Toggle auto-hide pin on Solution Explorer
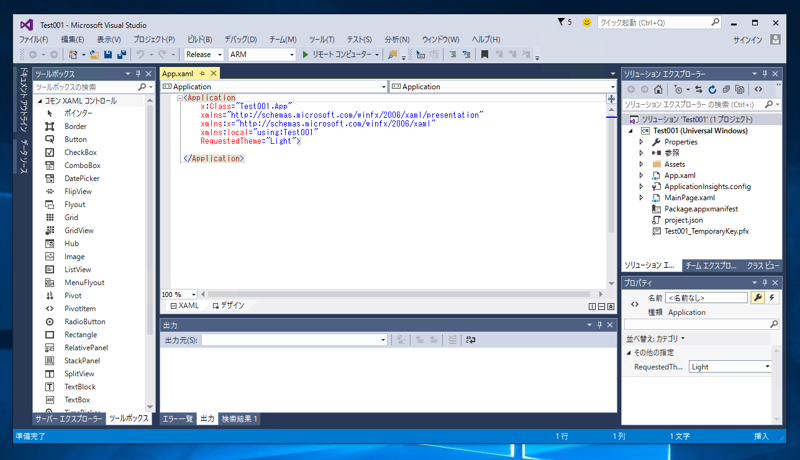 pos(764,74)
